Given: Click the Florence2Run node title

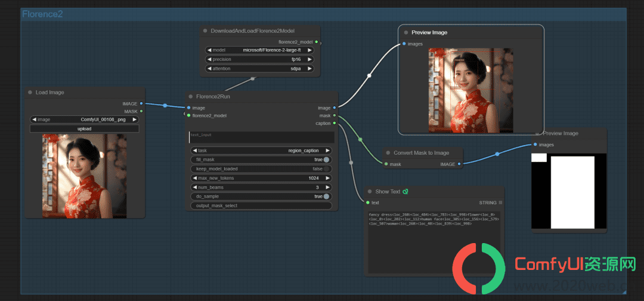Looking at the screenshot, I should (x=213, y=97).
